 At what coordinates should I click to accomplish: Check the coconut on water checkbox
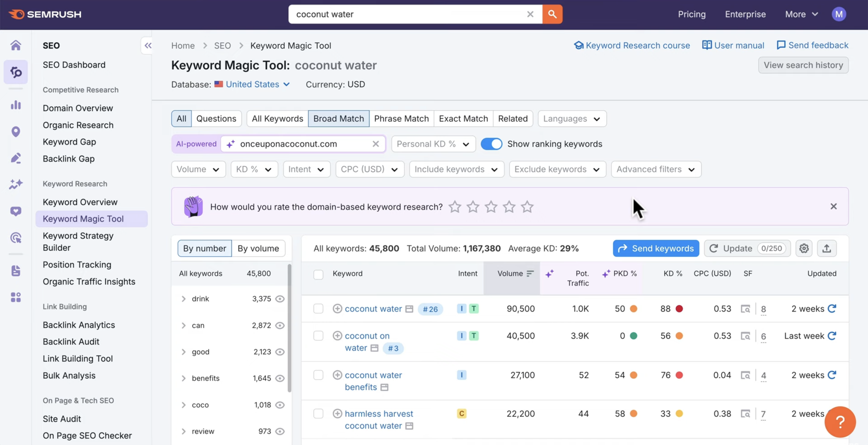tap(318, 336)
